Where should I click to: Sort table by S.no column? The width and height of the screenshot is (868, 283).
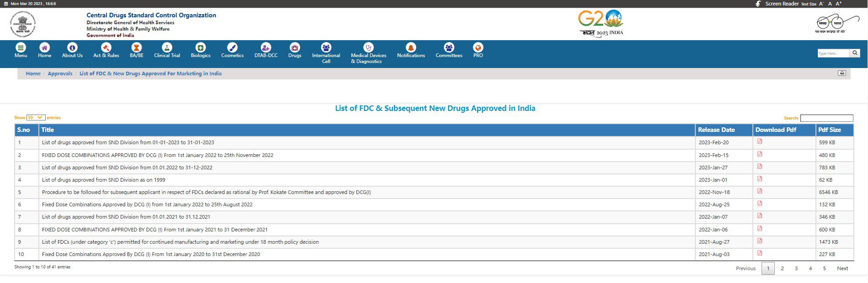[26, 130]
